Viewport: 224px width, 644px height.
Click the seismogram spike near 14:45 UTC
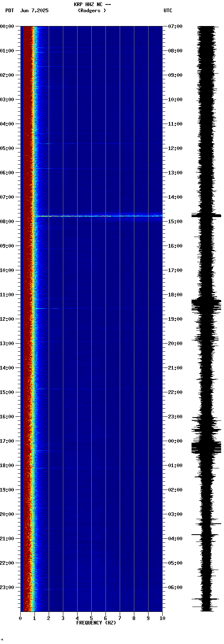[x=207, y=215]
